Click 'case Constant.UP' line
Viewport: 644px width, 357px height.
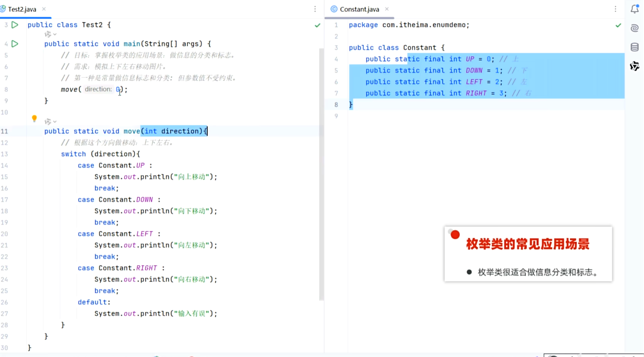115,165
